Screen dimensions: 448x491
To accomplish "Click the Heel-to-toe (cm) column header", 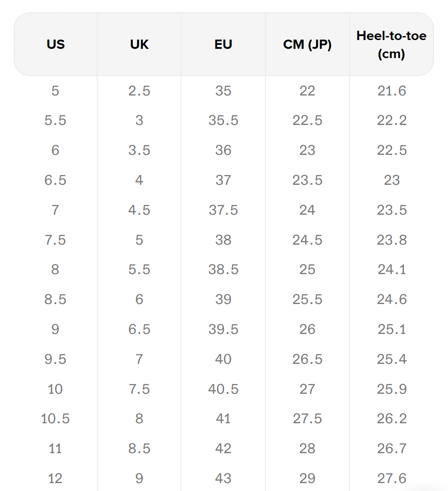I will (391, 44).
